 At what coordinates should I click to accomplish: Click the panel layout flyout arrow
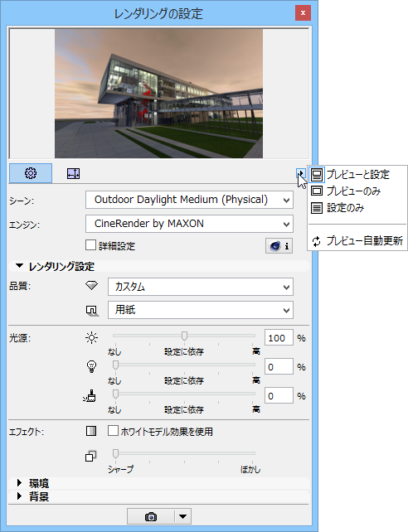(300, 174)
